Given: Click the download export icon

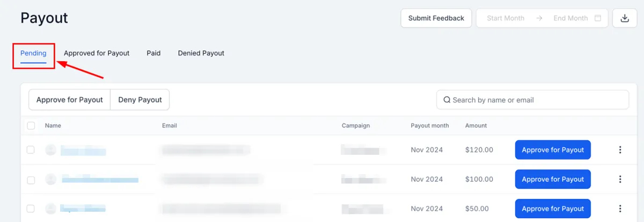Looking at the screenshot, I should pyautogui.click(x=624, y=18).
